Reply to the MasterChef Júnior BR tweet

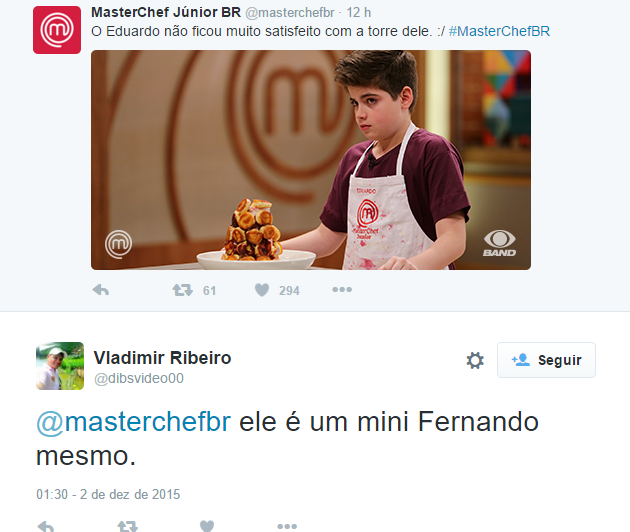[100, 290]
